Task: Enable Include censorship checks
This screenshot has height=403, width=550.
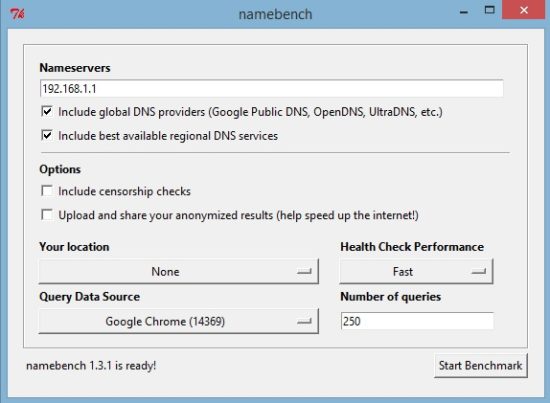Action: (47, 191)
